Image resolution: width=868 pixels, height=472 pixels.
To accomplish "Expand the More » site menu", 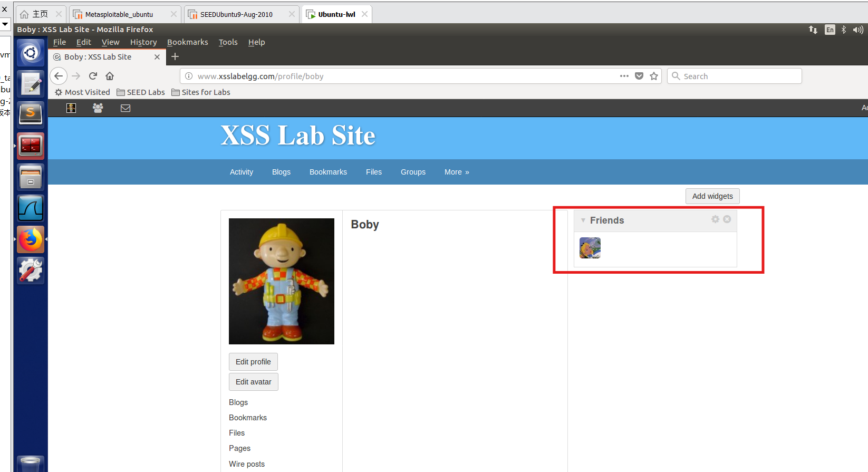I will (x=457, y=172).
